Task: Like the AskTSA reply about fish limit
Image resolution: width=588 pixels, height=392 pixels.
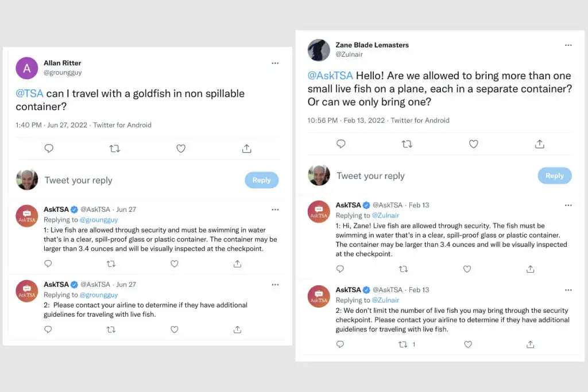Action: 467,344
